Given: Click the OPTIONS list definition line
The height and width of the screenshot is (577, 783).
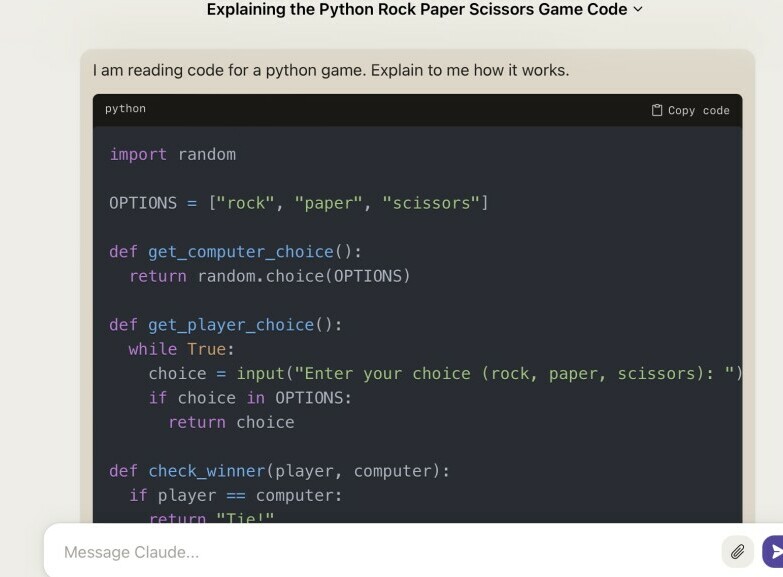Looking at the screenshot, I should [298, 203].
